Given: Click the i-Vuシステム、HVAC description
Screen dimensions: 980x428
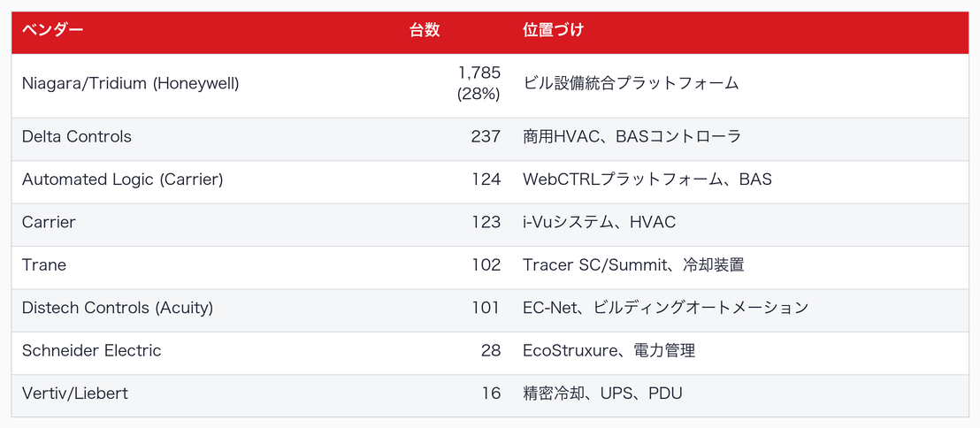Looking at the screenshot, I should tap(600, 223).
